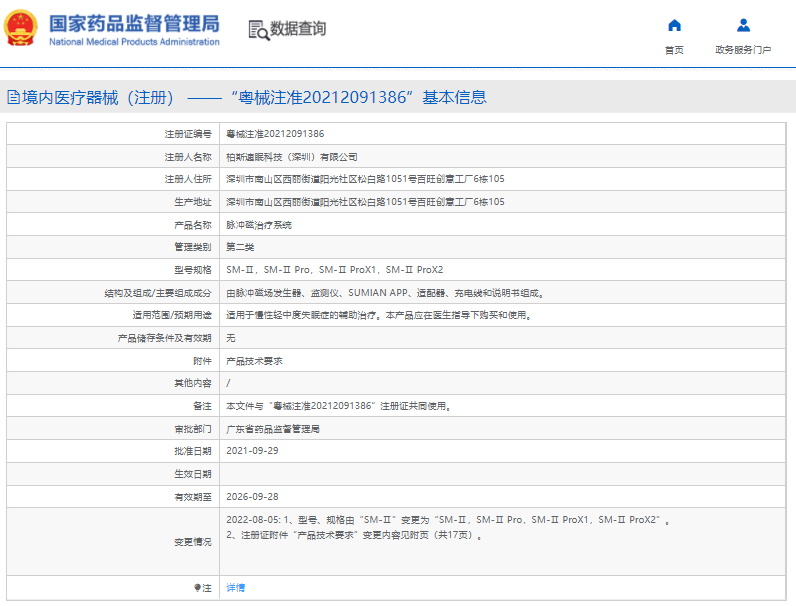Click the 生效日期 label
The height and width of the screenshot is (606, 796).
[193, 474]
